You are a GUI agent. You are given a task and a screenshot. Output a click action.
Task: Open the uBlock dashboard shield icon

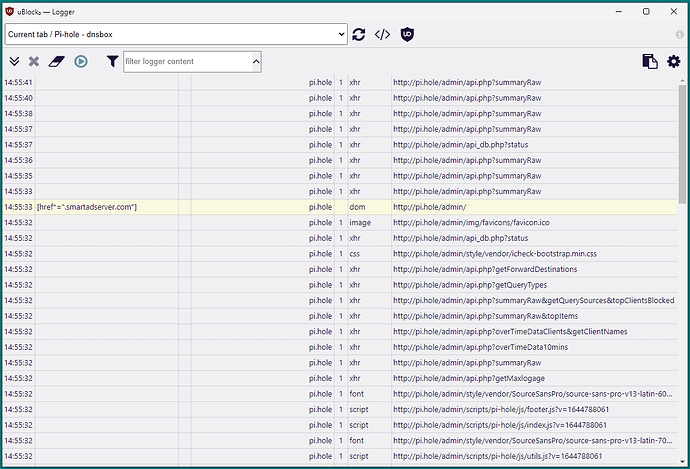407,34
